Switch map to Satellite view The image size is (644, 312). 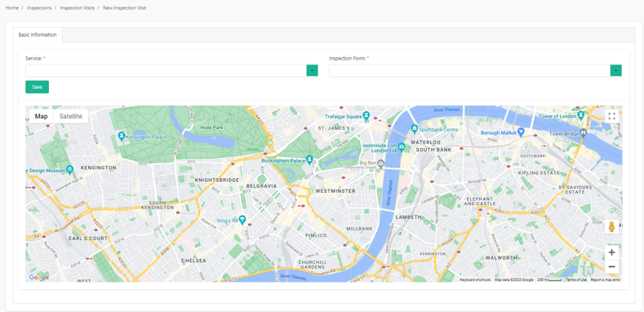[71, 116]
